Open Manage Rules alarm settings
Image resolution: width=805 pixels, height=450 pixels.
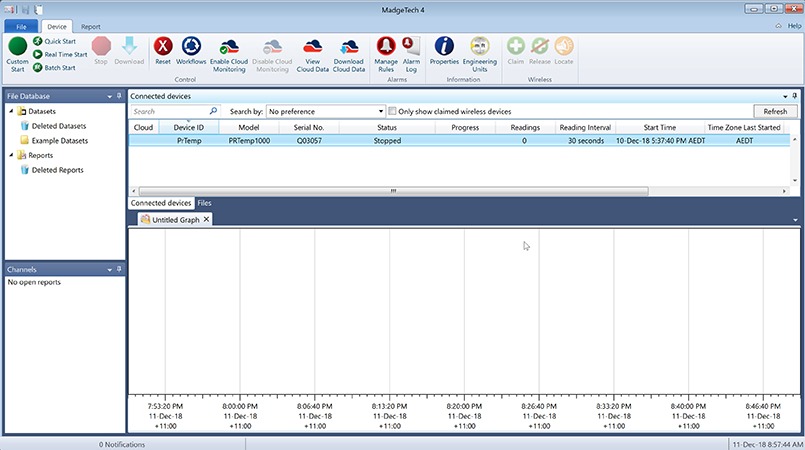click(x=386, y=46)
